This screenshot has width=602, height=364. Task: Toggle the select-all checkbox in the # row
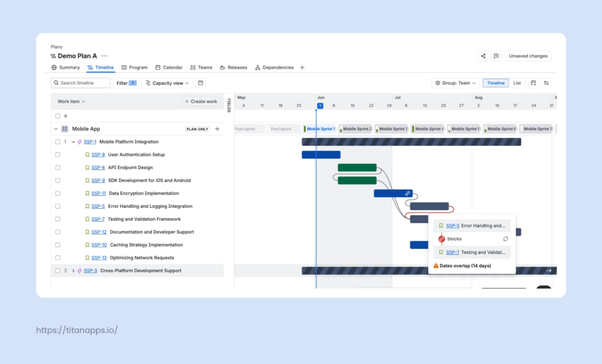click(58, 116)
